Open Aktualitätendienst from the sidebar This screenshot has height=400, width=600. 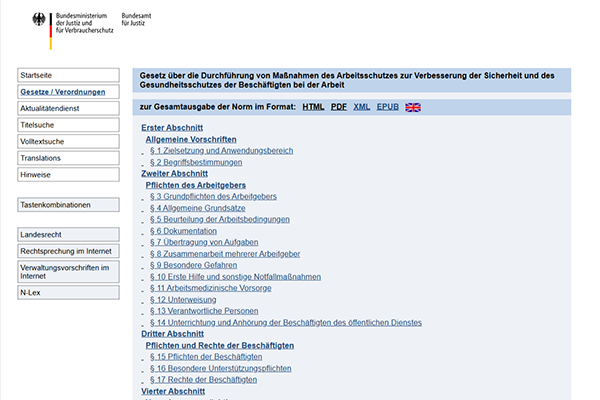(x=52, y=108)
